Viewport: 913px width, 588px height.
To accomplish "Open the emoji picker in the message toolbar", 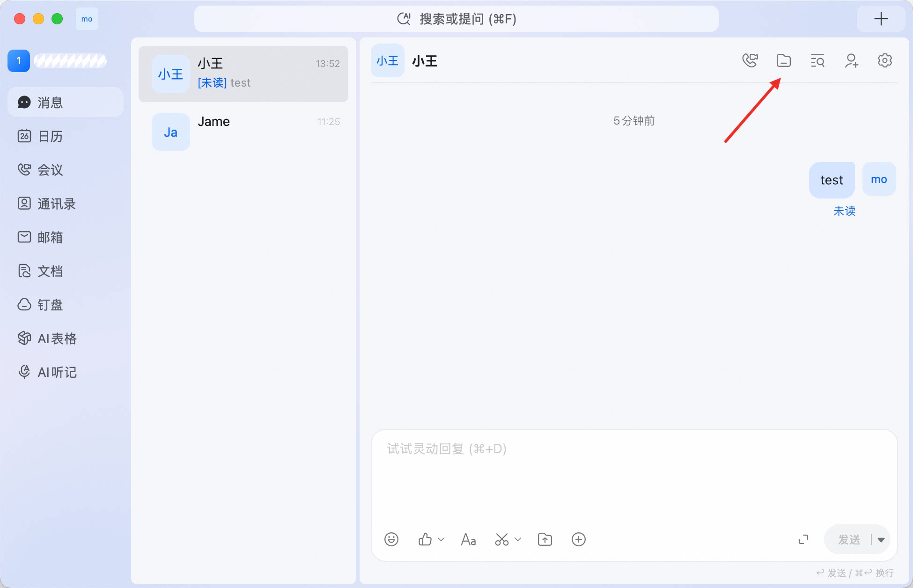I will 391,539.
